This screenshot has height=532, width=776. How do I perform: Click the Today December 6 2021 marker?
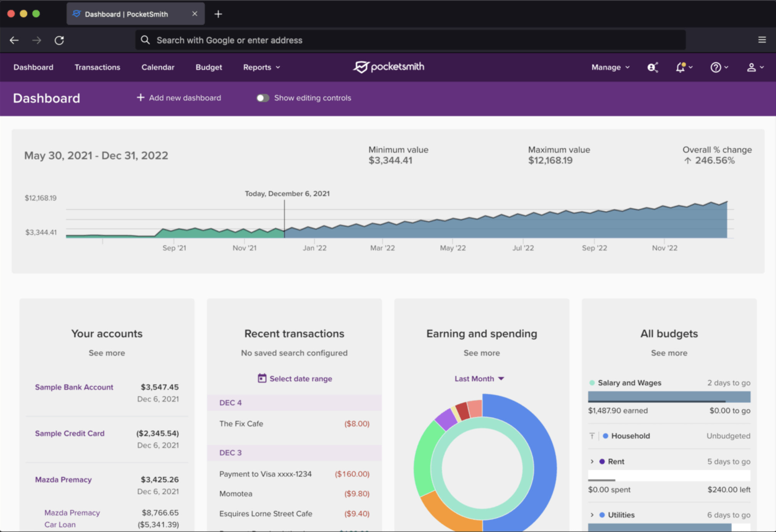[x=287, y=194]
